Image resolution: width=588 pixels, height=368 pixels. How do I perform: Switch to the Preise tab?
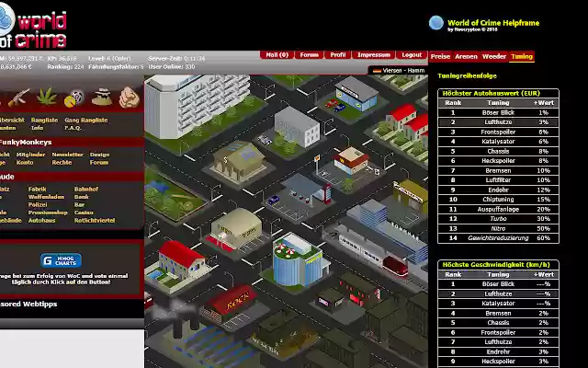440,56
